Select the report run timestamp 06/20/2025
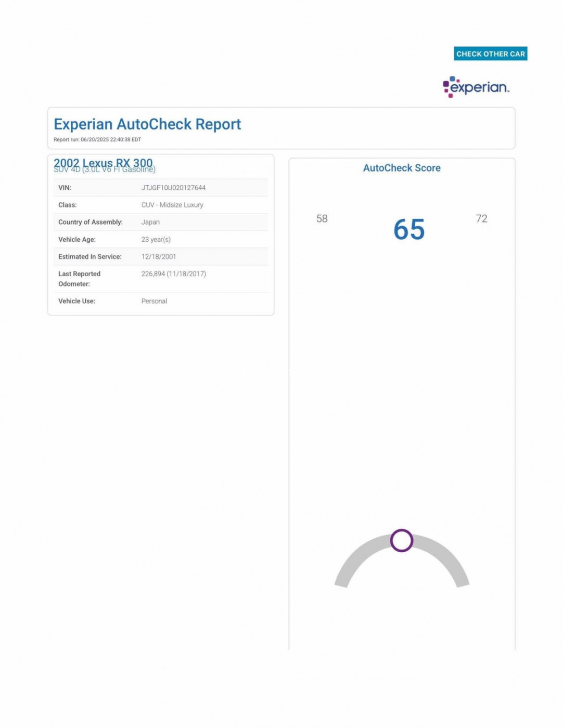The width and height of the screenshot is (563, 728). (x=97, y=139)
